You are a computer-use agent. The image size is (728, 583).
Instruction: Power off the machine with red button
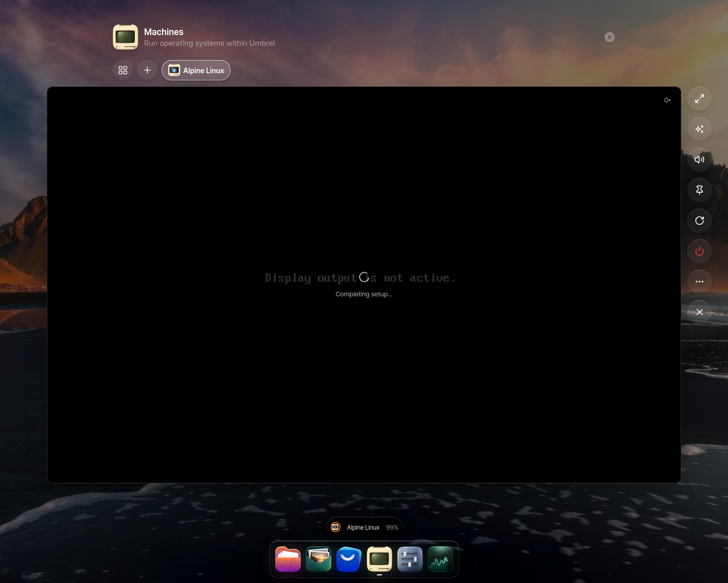point(700,251)
